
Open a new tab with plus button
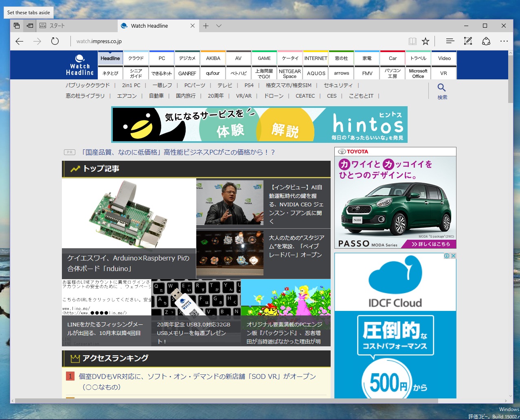click(x=206, y=26)
